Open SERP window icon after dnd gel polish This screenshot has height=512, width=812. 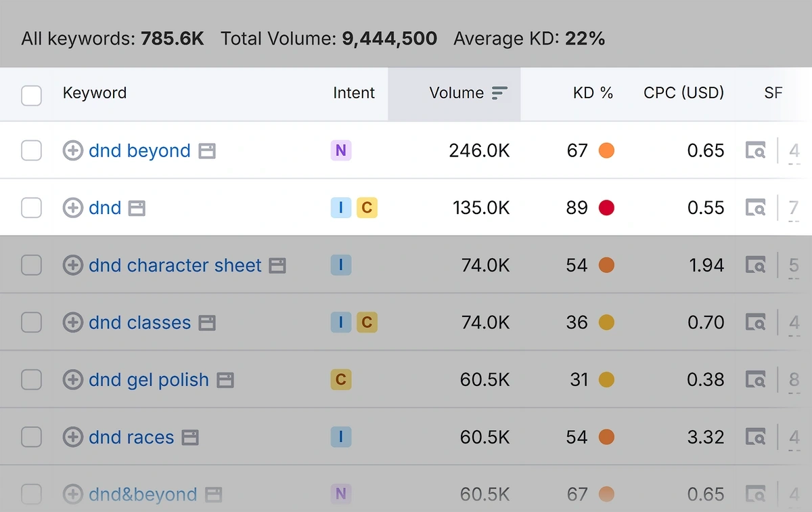coord(225,381)
